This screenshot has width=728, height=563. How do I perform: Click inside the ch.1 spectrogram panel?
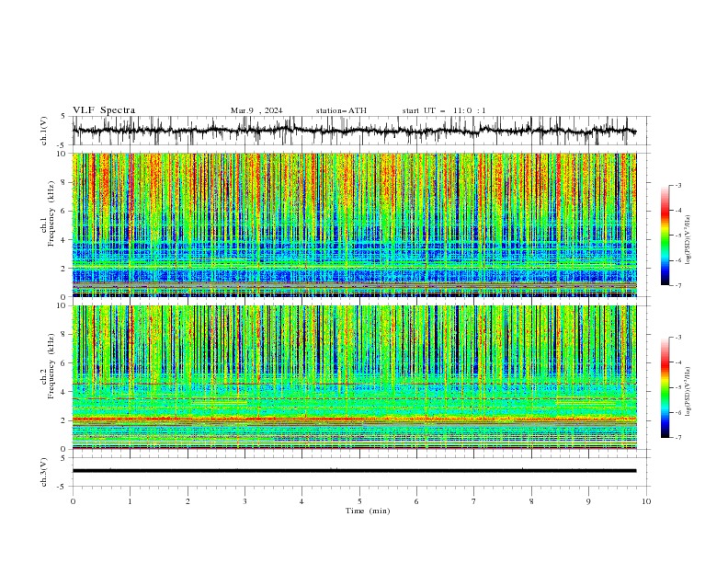tap(354, 224)
